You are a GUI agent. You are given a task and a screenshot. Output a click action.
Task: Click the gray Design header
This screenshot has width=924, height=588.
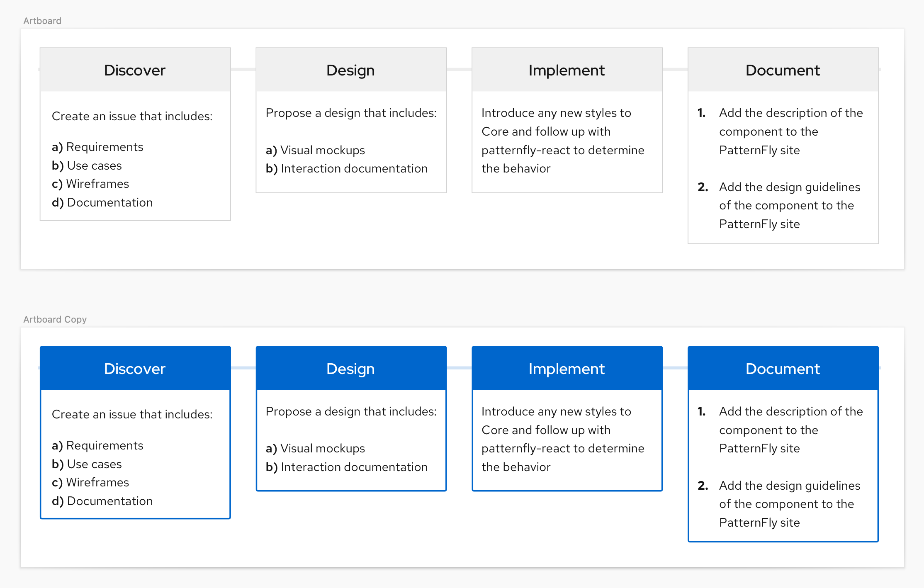pyautogui.click(x=350, y=70)
